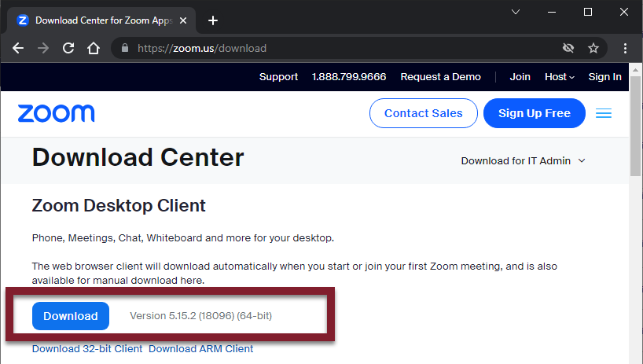Click the Zoom logo
This screenshot has height=364, width=643.
(57, 113)
